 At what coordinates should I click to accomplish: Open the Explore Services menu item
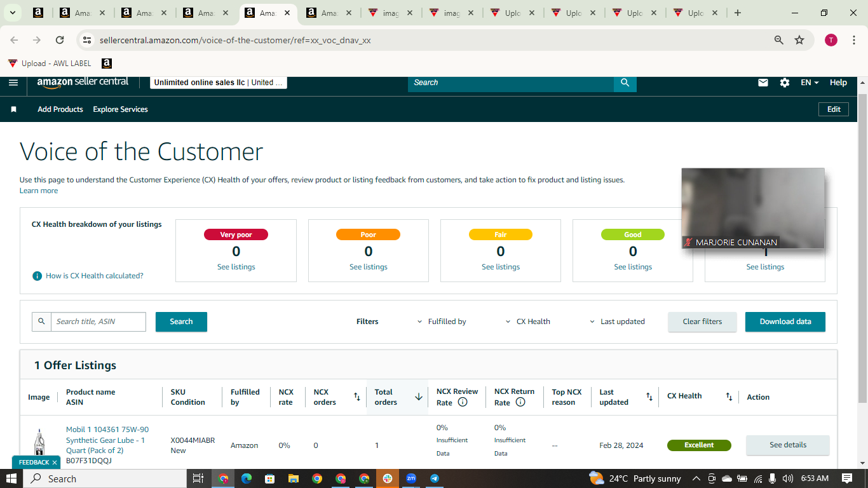121,109
